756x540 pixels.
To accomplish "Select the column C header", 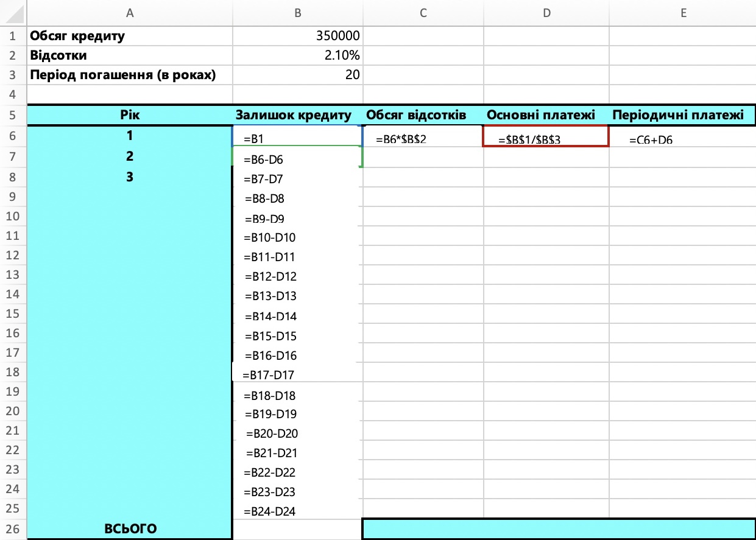I will 423,13.
